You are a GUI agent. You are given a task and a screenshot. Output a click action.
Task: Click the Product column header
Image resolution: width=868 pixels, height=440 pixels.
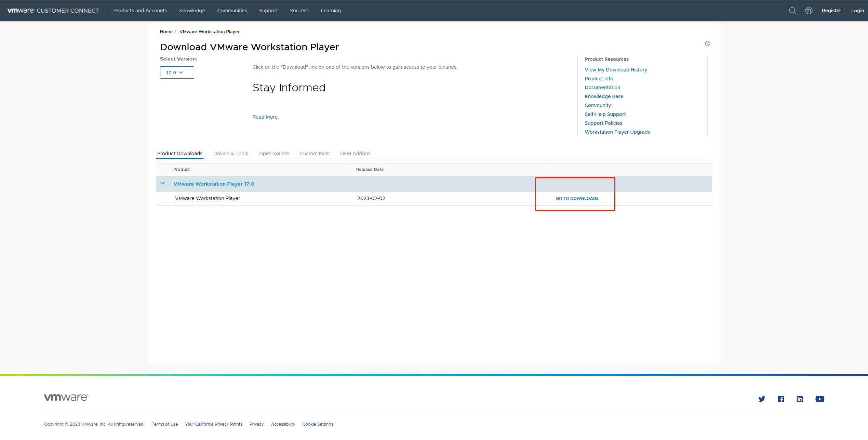pos(261,170)
